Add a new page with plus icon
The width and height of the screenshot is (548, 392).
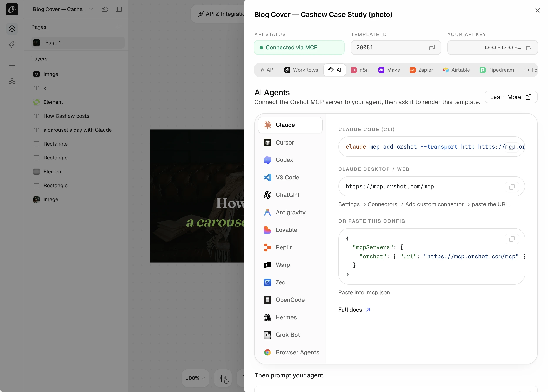point(118,27)
